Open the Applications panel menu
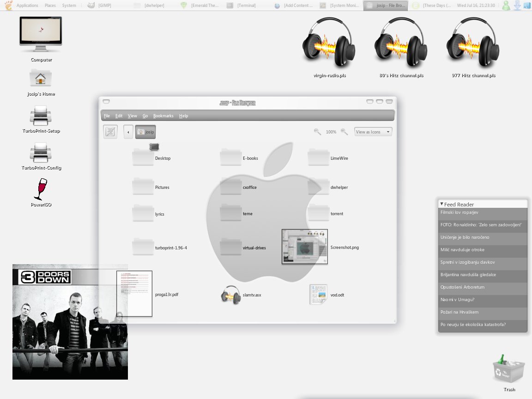This screenshot has width=532, height=399. 27,6
